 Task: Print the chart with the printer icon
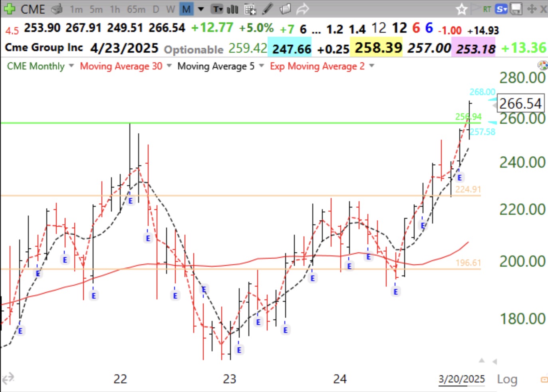coord(57,9)
